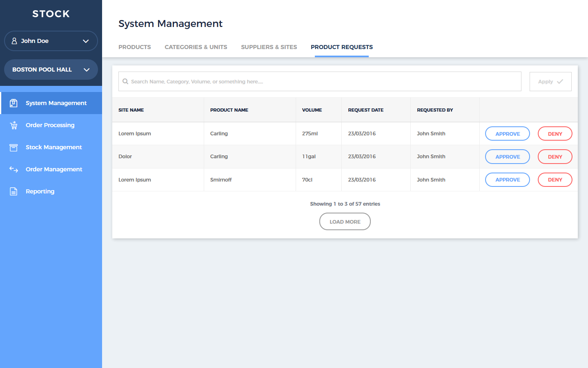This screenshot has width=588, height=368.
Task: Approve the Smirnoff 70cl request
Action: [x=507, y=180]
